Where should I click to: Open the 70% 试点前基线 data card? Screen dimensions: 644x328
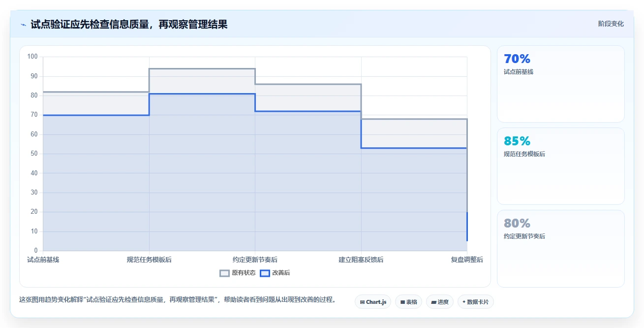click(x=561, y=84)
